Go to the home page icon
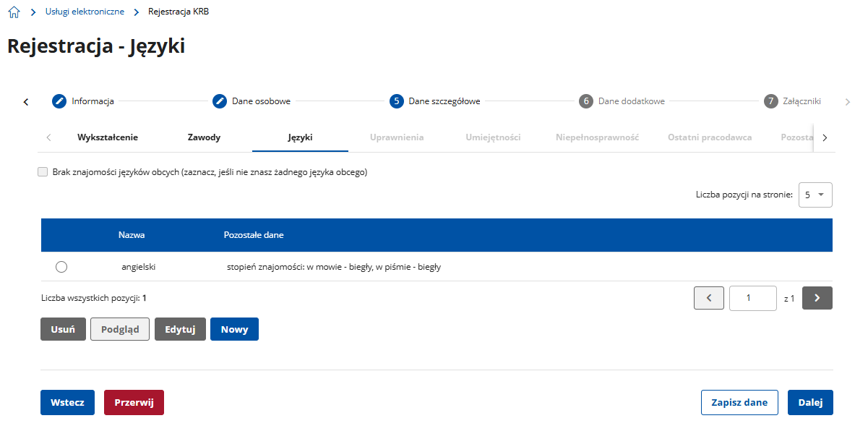 tap(13, 12)
